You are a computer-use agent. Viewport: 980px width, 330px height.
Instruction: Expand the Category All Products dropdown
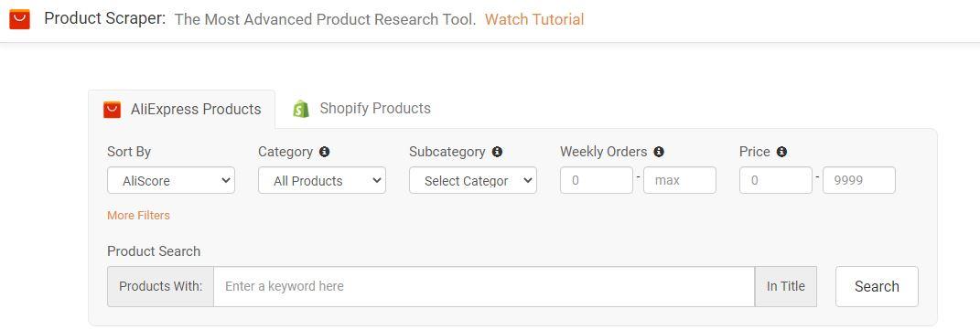(x=322, y=180)
